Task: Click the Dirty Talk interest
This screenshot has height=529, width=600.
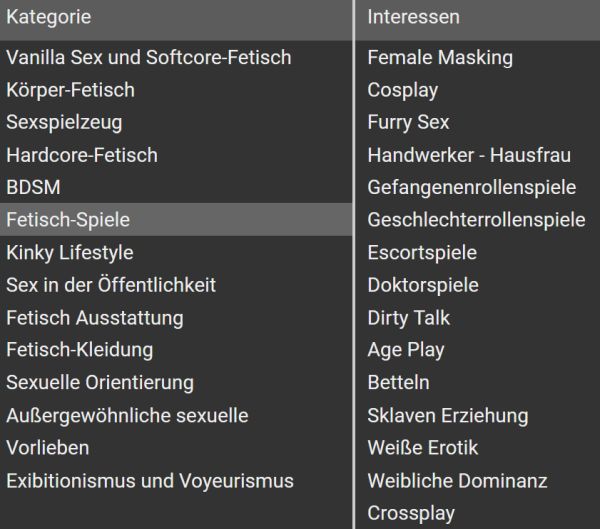Action: (x=409, y=318)
